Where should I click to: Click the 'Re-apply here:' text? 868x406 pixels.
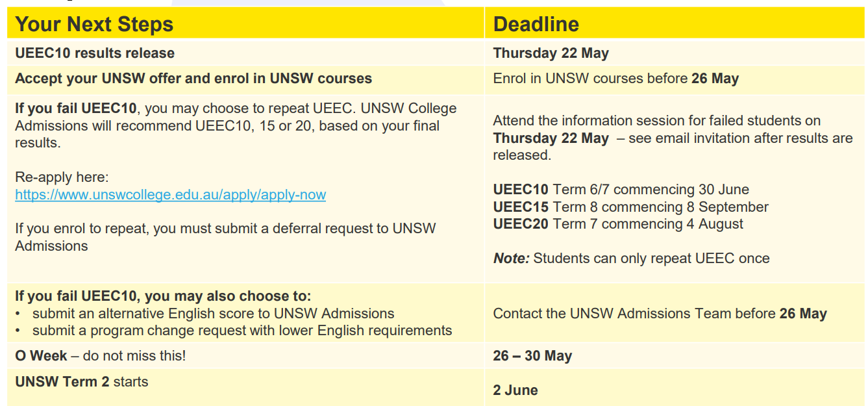(x=62, y=177)
